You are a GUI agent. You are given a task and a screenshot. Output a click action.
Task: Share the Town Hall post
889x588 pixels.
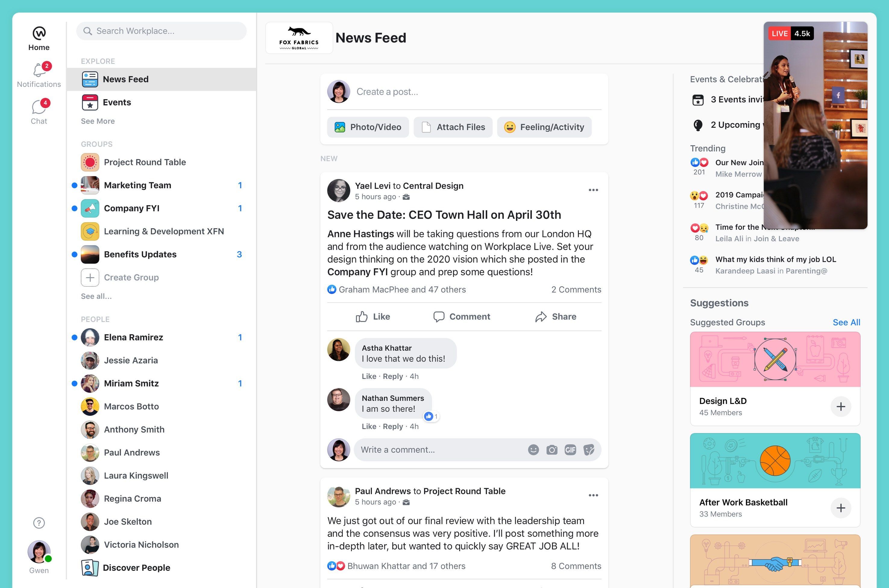[x=555, y=317]
